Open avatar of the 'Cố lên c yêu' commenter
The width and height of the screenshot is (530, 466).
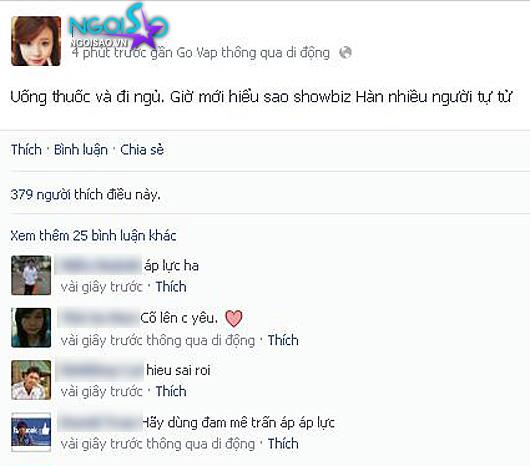pos(31,328)
